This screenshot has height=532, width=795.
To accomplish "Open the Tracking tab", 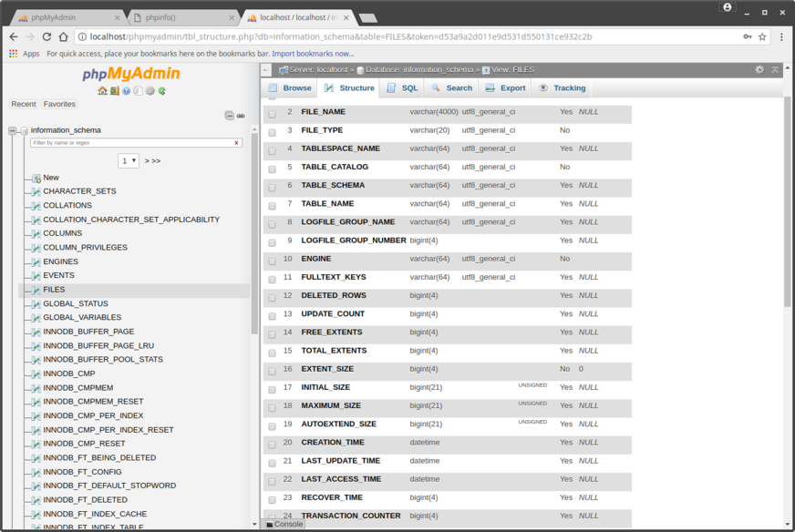I will (x=563, y=88).
